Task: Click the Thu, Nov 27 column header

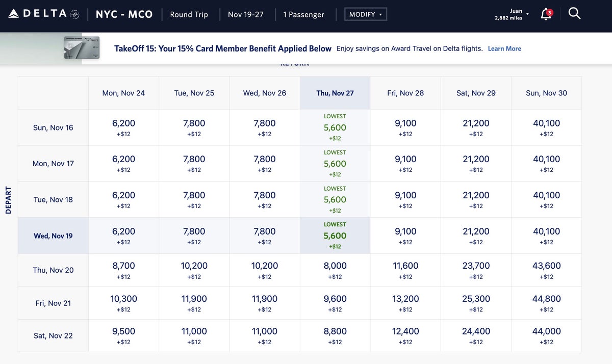Action: (x=335, y=93)
